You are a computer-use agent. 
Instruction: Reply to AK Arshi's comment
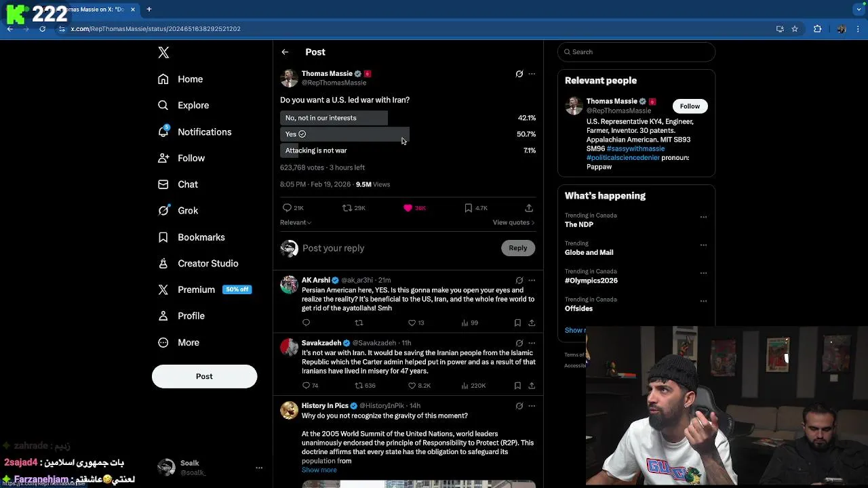tap(306, 323)
